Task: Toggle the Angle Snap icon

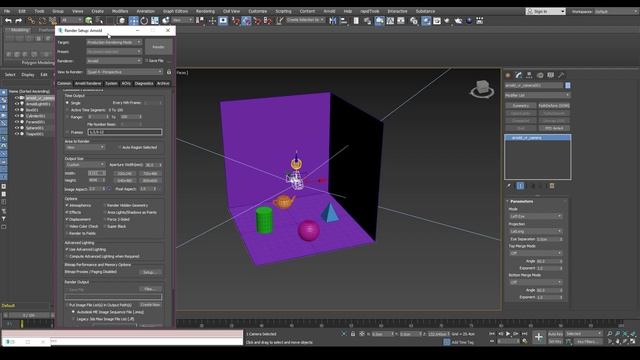Action: point(246,20)
